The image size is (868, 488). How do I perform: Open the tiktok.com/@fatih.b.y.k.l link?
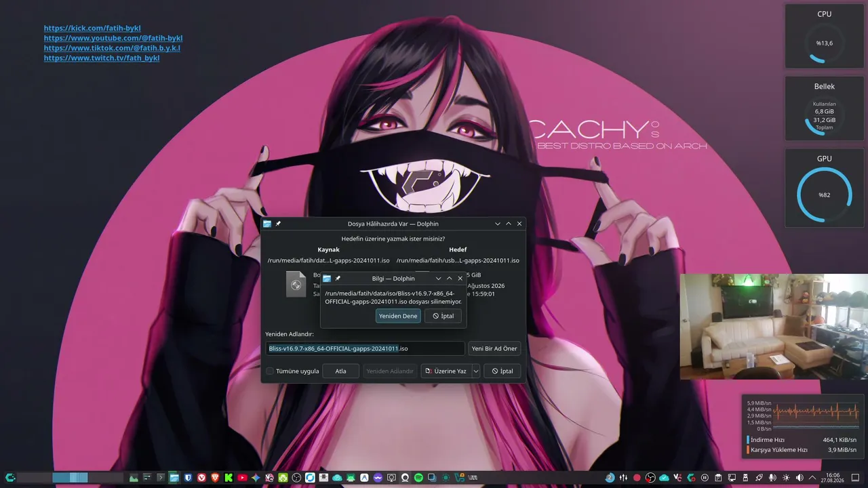tap(112, 48)
